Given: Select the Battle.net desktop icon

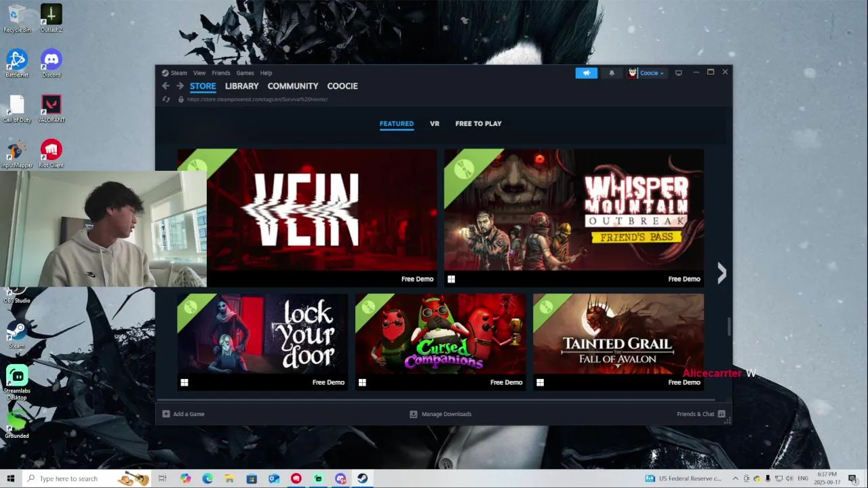Looking at the screenshot, I should coord(17,64).
